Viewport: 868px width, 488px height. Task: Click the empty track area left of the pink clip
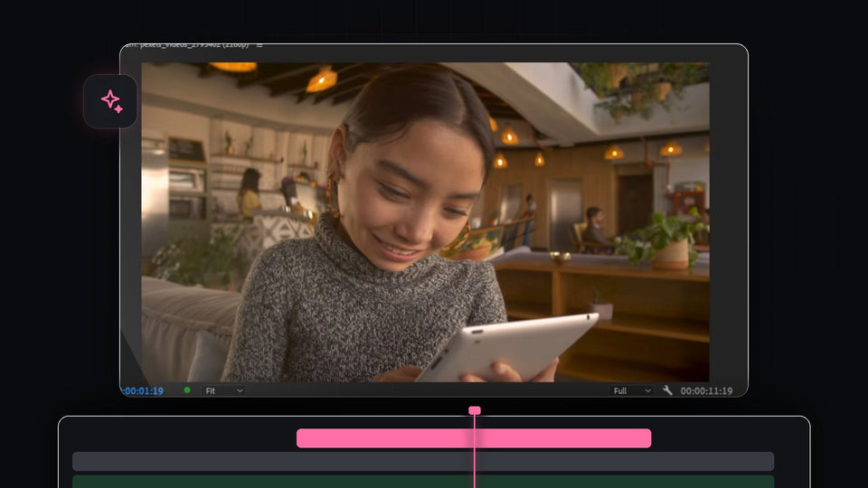click(184, 438)
